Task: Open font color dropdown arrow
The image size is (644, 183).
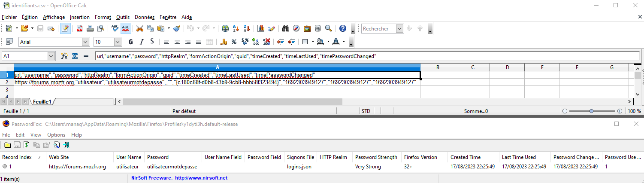Action: pos(344,42)
